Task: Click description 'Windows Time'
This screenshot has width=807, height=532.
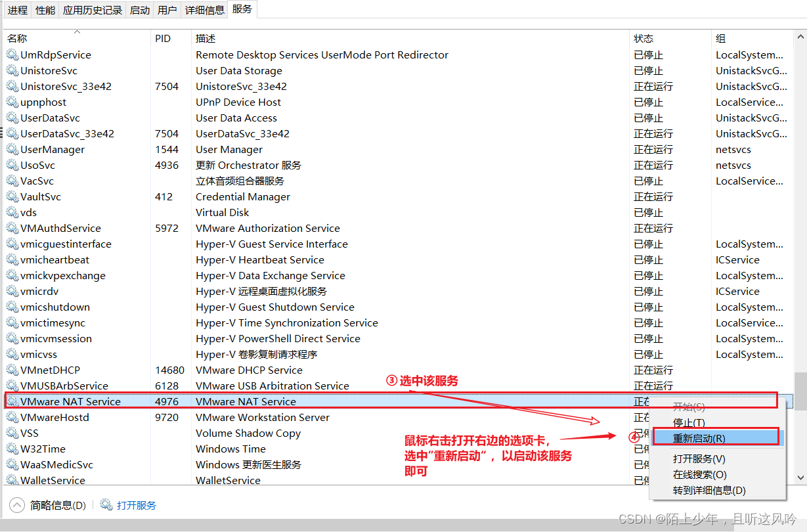Action: (230, 449)
